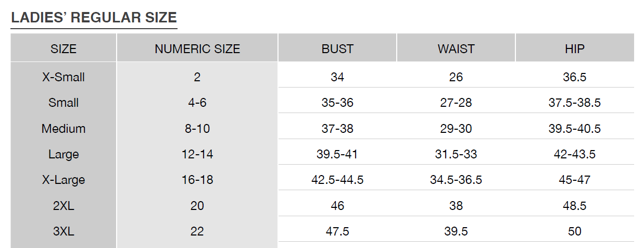This screenshot has height=248, width=644.
Task: Select the SIZE column header
Action: click(x=64, y=49)
